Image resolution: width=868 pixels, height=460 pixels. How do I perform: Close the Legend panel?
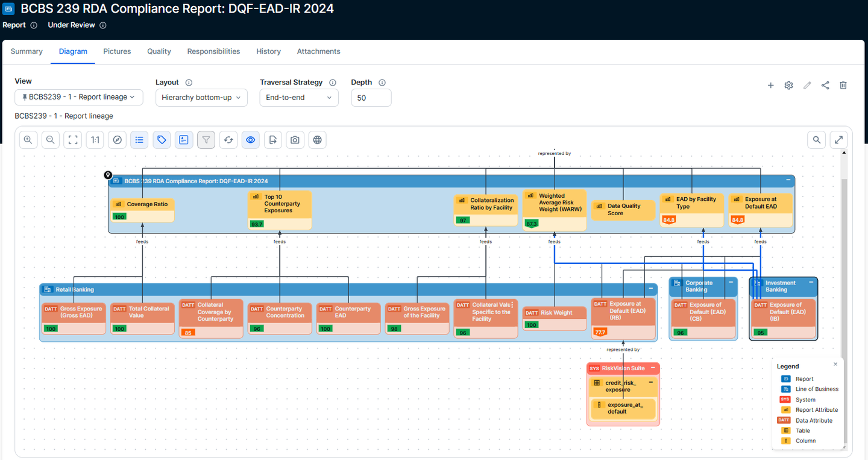[835, 364]
